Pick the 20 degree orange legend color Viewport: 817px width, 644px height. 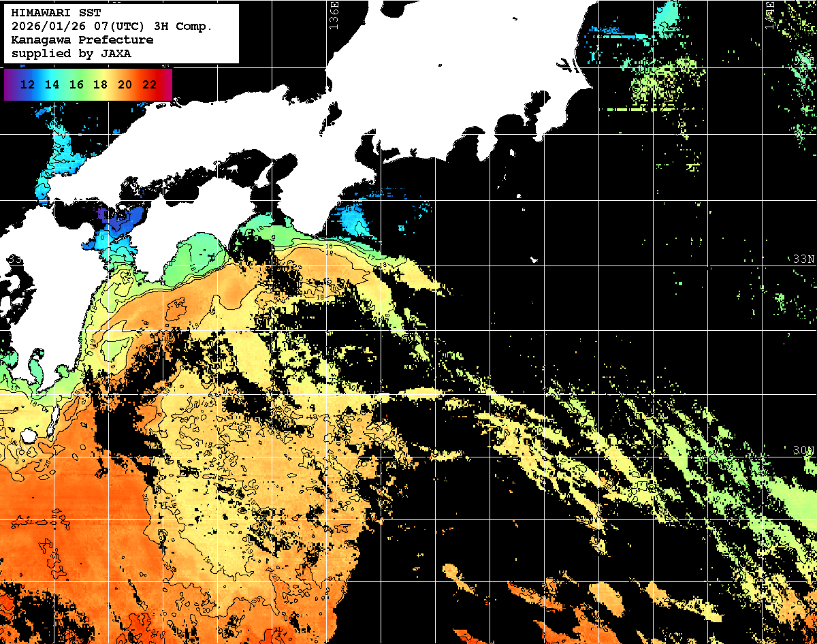pos(125,85)
